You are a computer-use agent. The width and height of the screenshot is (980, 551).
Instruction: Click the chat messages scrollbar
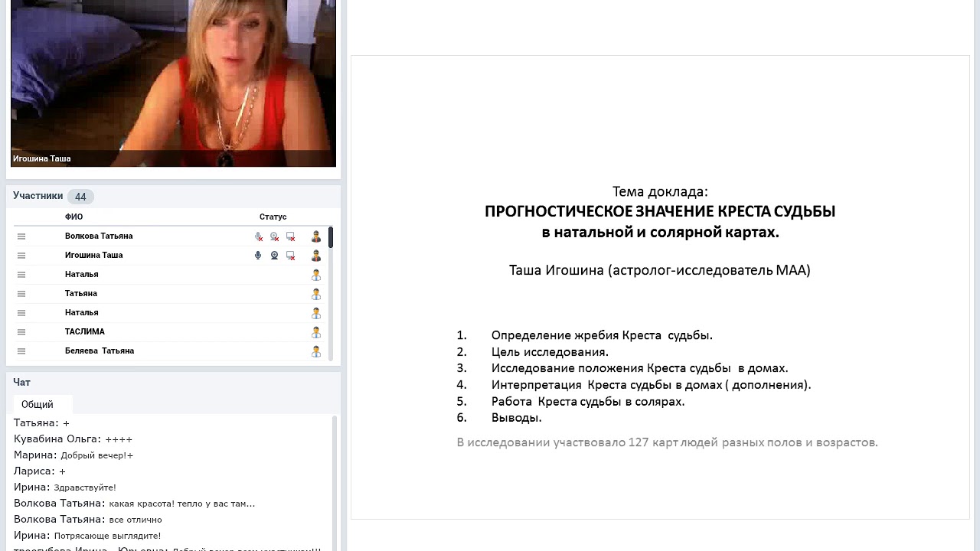click(x=335, y=483)
